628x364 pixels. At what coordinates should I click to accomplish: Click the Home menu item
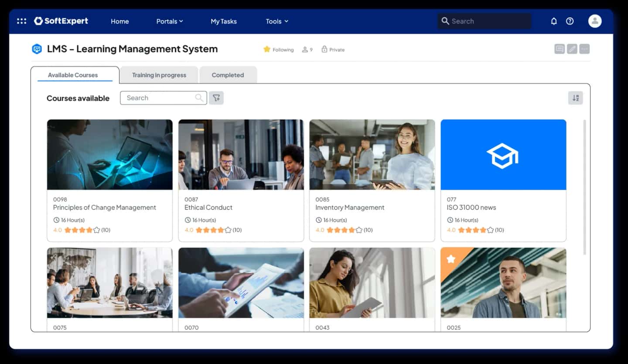point(119,21)
